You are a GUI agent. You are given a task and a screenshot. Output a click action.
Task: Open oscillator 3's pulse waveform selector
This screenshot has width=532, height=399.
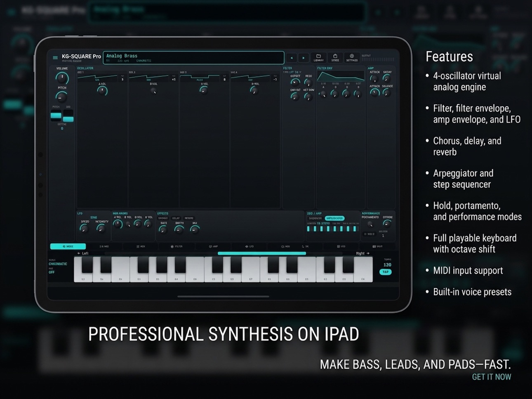(200, 78)
